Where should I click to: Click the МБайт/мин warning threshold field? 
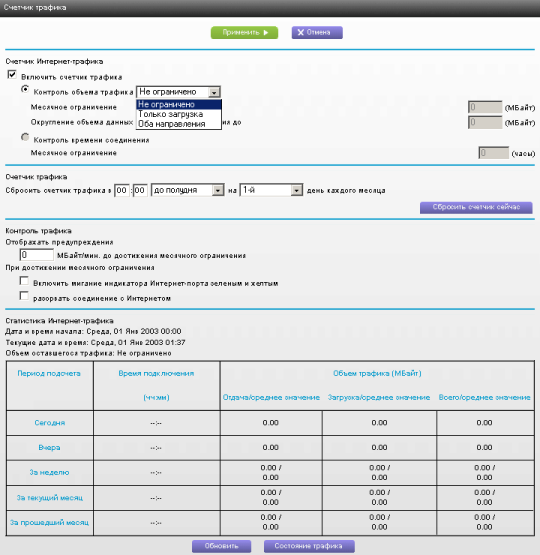coord(36,255)
